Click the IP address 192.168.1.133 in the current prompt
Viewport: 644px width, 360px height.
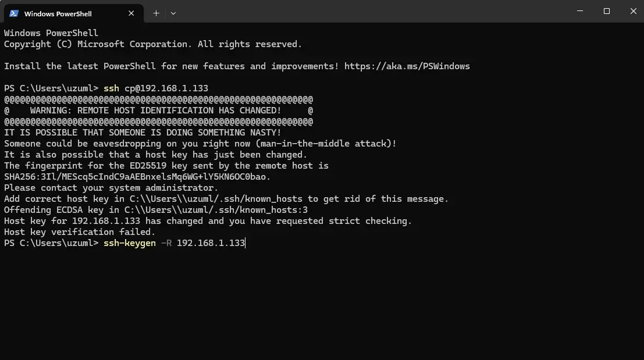[x=211, y=243]
